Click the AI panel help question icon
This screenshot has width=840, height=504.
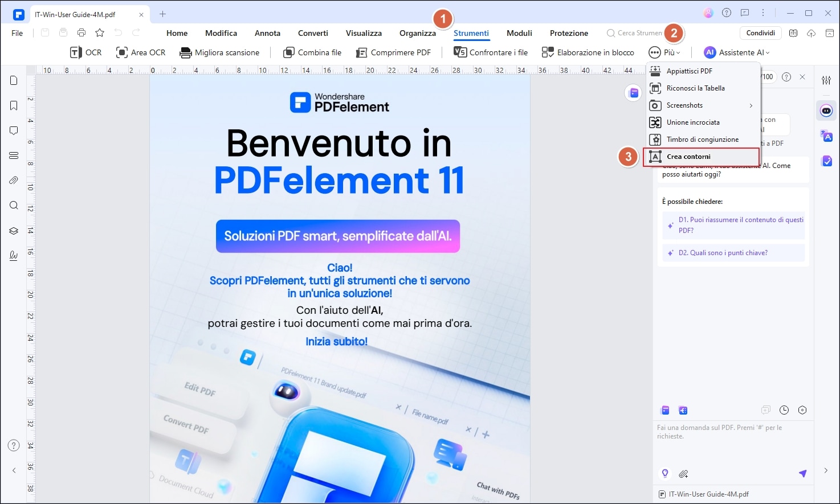point(786,77)
